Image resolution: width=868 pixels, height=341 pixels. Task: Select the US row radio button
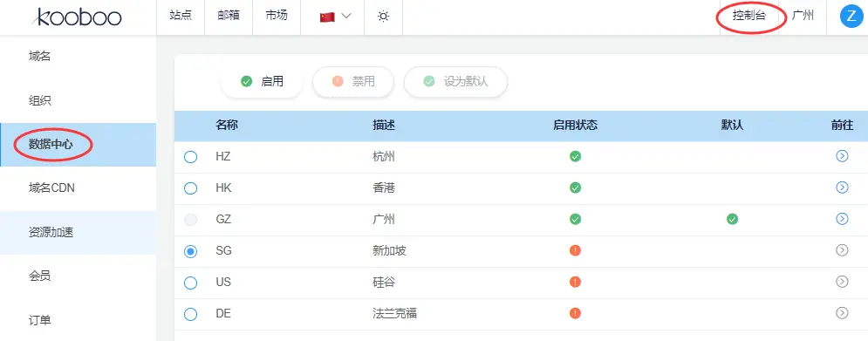click(x=190, y=283)
